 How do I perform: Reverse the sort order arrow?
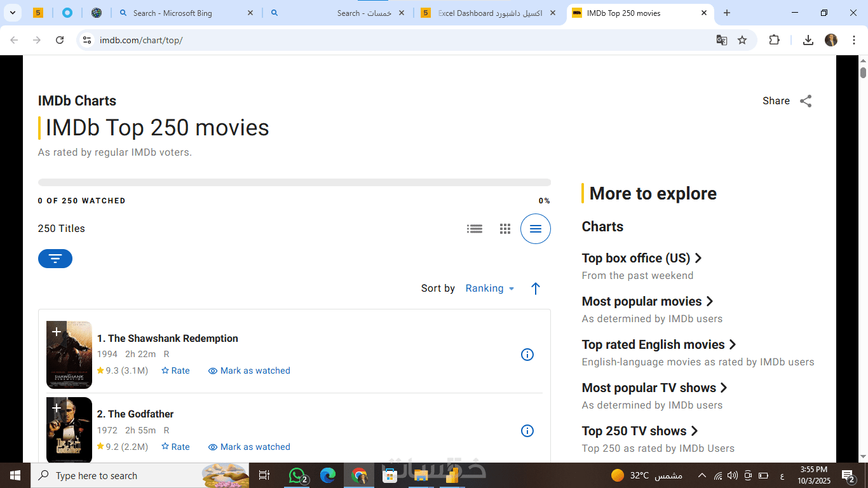(x=536, y=288)
